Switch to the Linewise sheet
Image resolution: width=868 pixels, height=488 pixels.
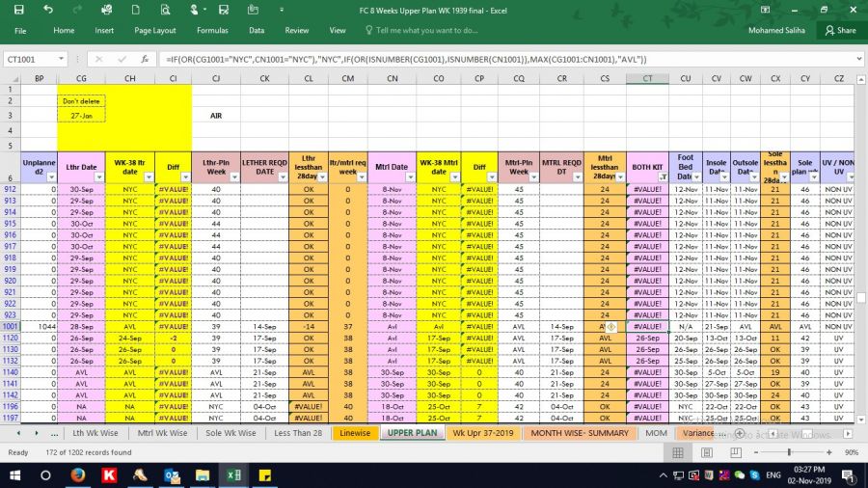click(355, 433)
